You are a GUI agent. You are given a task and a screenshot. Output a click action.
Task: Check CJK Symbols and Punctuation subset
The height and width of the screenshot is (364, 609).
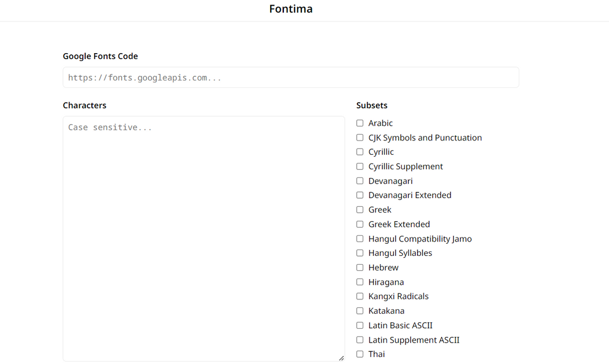pyautogui.click(x=360, y=138)
